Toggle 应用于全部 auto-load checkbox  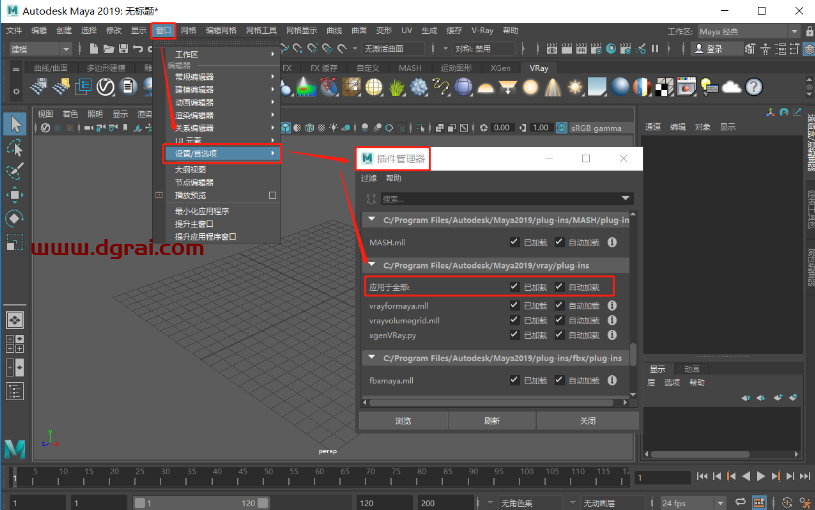click(x=559, y=286)
